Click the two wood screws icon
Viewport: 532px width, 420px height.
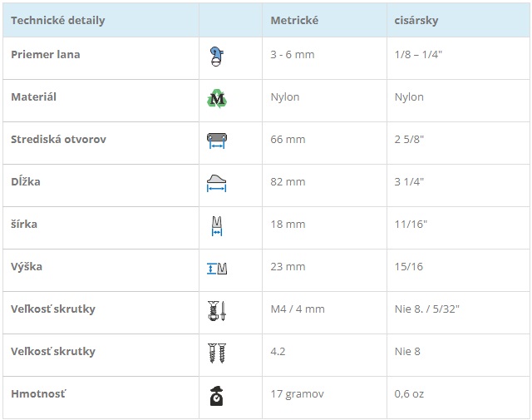coord(217,353)
